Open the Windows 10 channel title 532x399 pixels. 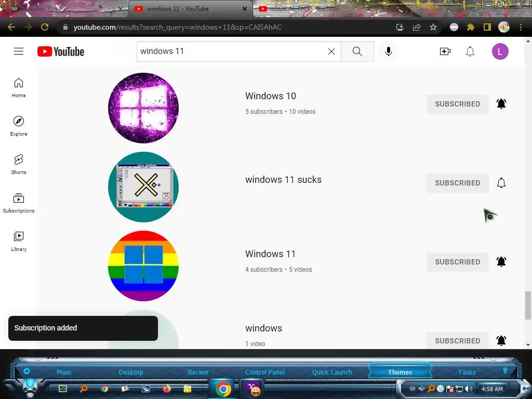pyautogui.click(x=270, y=96)
